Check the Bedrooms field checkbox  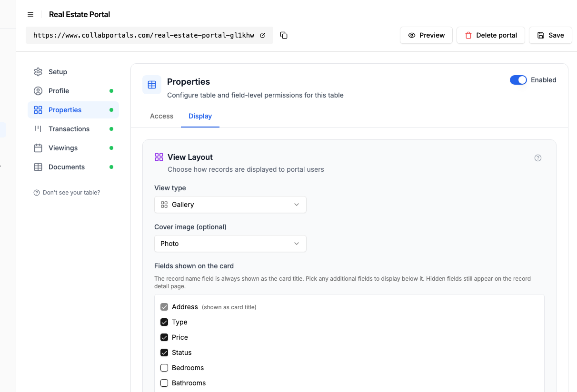pyautogui.click(x=164, y=368)
